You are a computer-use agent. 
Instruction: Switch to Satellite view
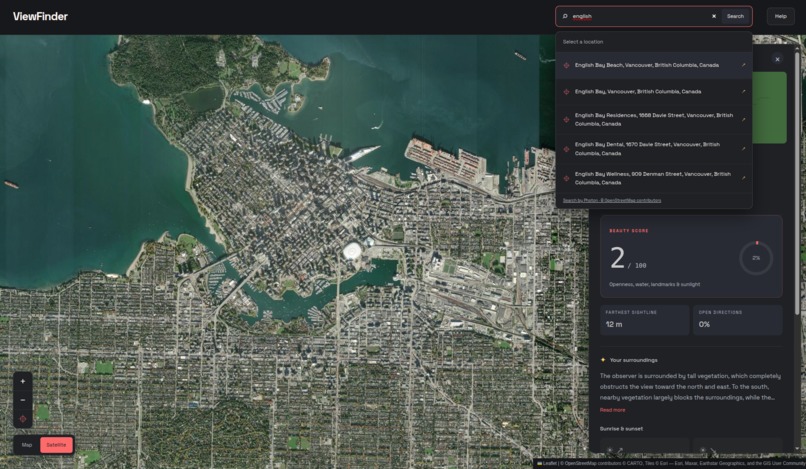[57, 445]
